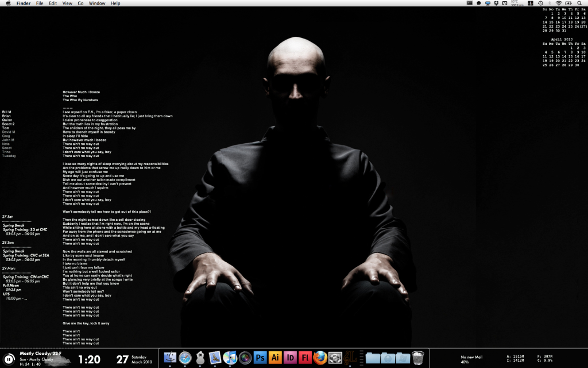Open the Go menu
This screenshot has width=588, height=368.
coord(80,3)
